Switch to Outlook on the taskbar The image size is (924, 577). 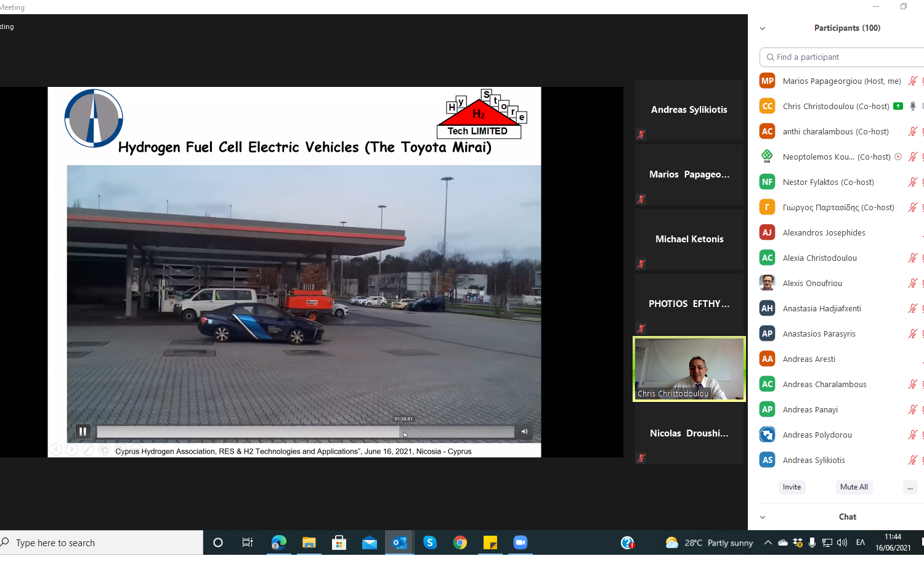pyautogui.click(x=400, y=542)
